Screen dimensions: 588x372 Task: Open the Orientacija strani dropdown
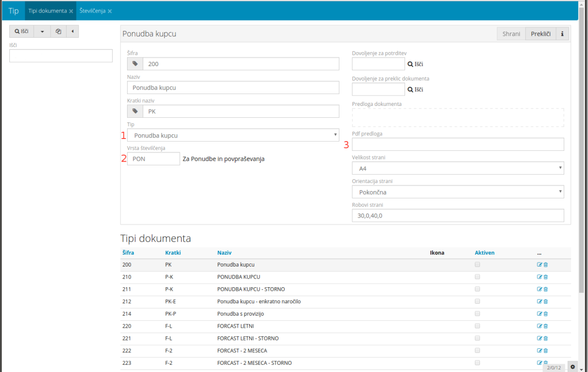(x=458, y=192)
